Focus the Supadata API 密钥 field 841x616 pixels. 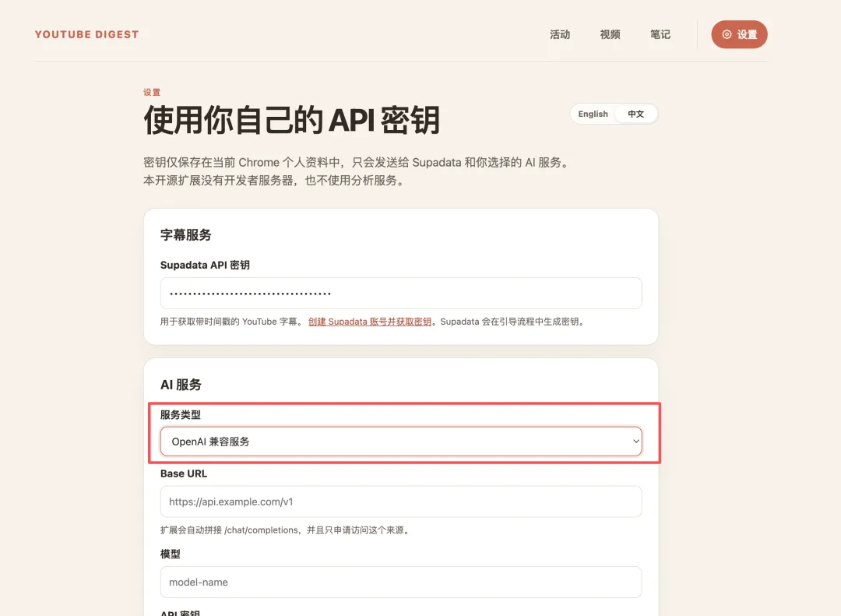[x=401, y=293]
